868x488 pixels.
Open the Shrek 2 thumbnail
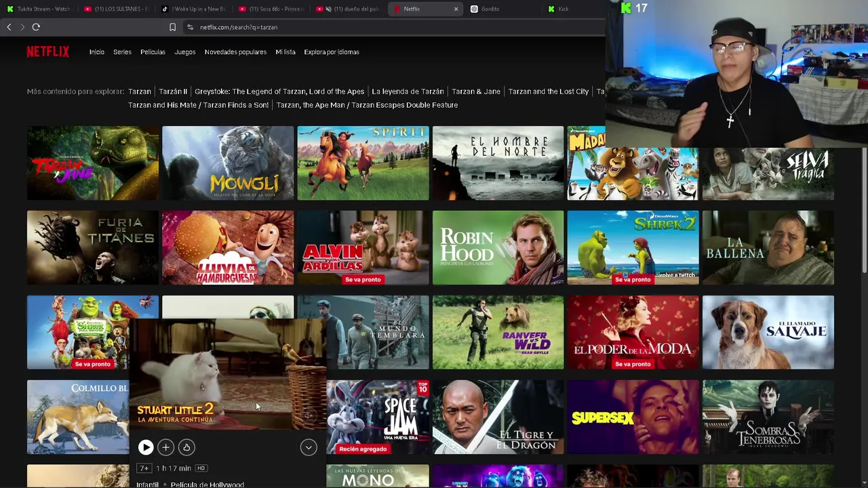633,248
